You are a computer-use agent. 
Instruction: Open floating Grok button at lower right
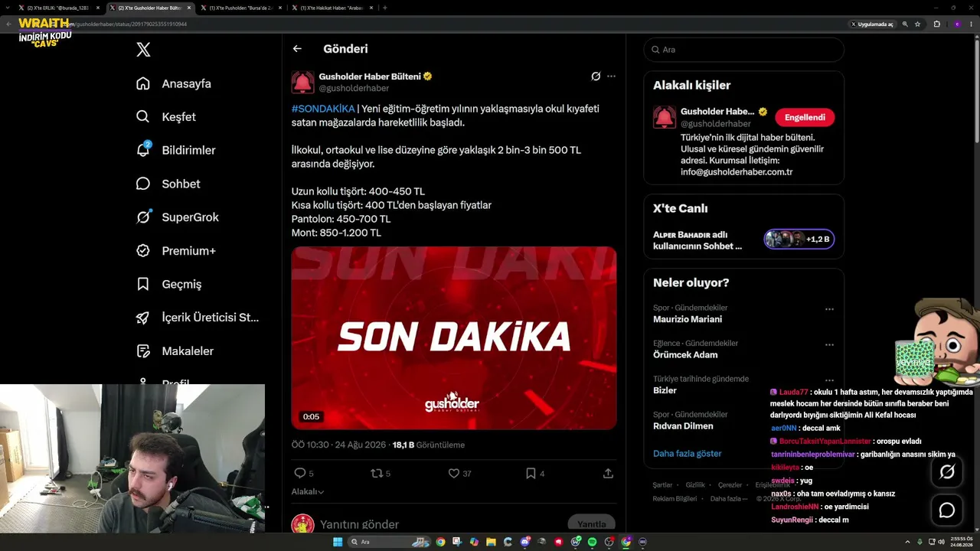click(x=947, y=472)
